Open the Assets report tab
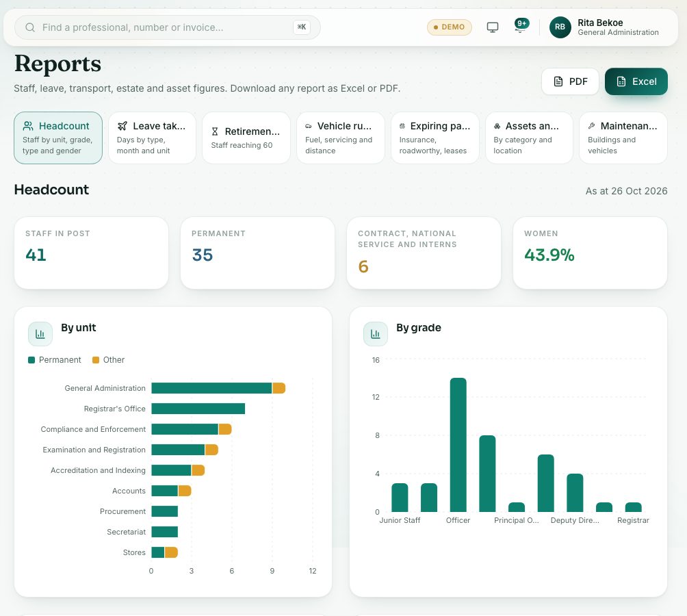This screenshot has height=616, width=687. [529, 138]
